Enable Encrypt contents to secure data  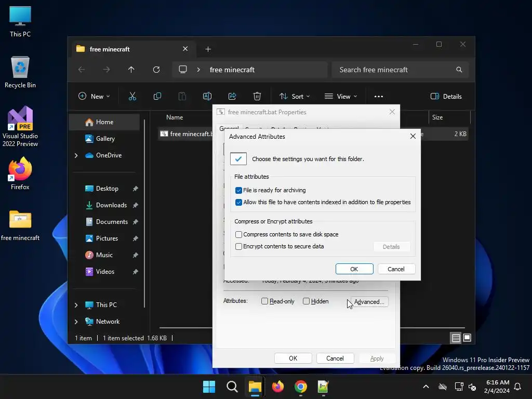(x=238, y=246)
